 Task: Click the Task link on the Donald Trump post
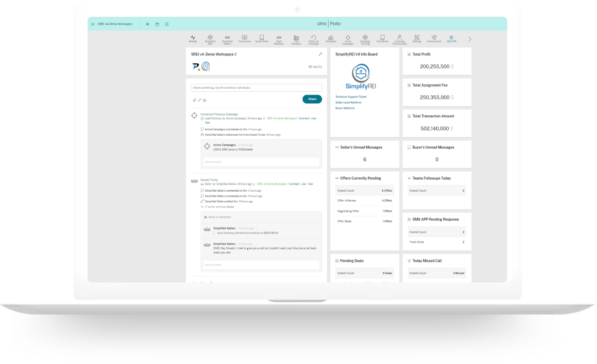coord(311,184)
